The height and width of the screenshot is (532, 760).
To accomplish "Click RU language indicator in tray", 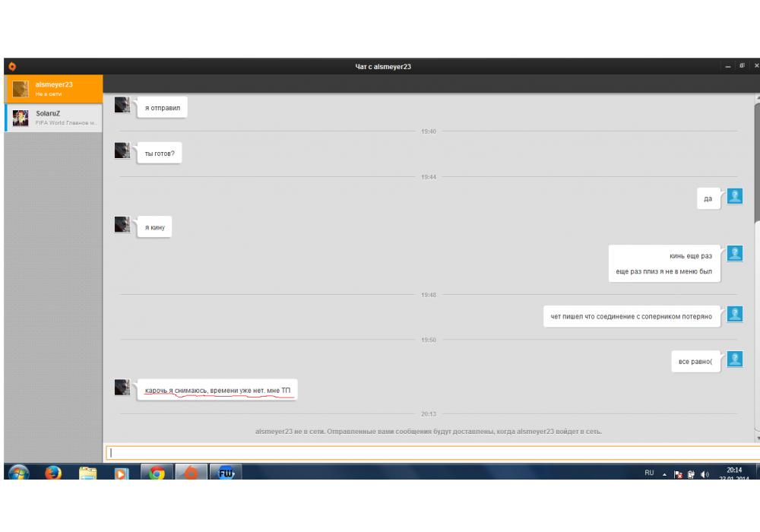I will (x=650, y=473).
